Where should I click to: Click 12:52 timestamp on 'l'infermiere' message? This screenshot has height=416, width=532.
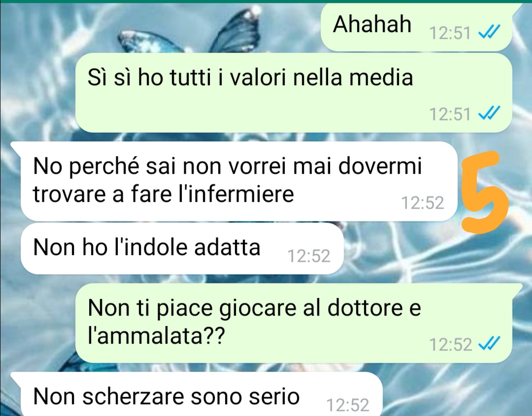[423, 203]
